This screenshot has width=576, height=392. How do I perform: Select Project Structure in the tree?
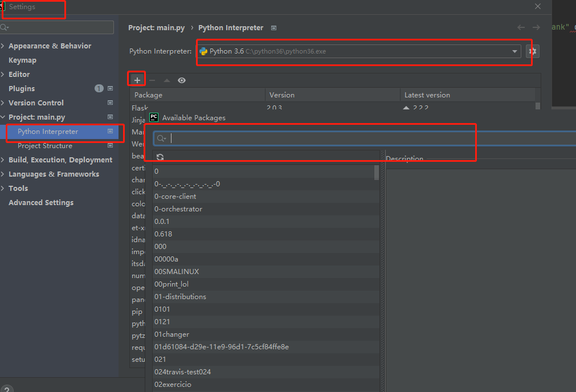45,146
